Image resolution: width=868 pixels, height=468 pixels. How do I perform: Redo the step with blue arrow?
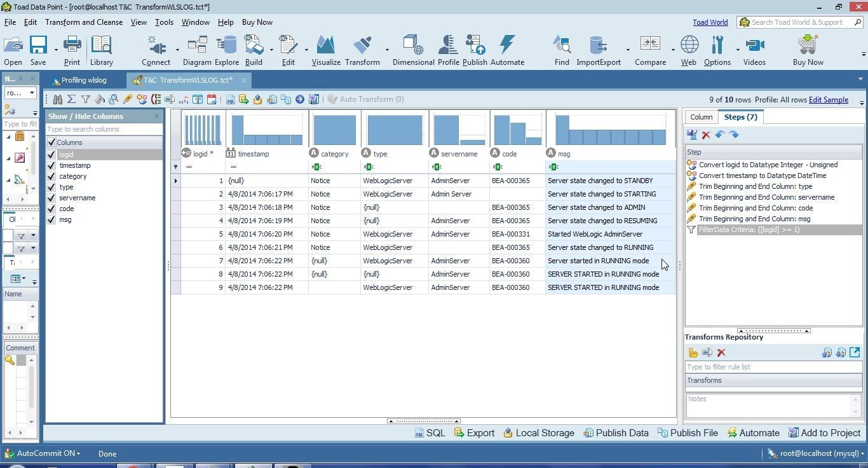(x=734, y=135)
